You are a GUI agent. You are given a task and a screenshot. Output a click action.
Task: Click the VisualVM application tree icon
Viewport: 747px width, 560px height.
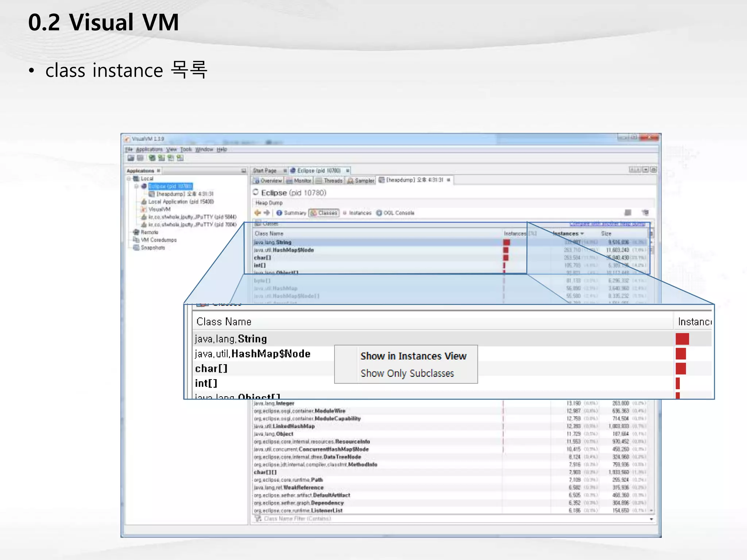tap(144, 209)
